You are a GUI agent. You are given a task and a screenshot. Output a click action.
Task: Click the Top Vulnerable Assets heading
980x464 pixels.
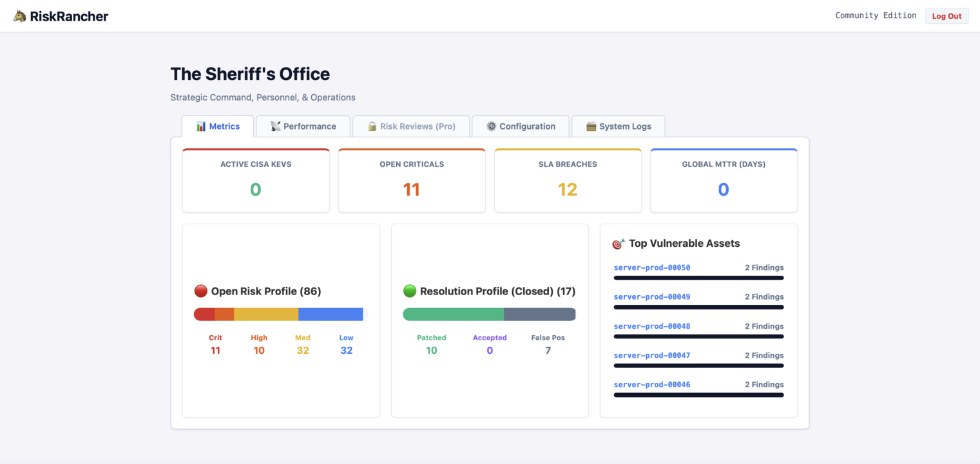pos(684,244)
